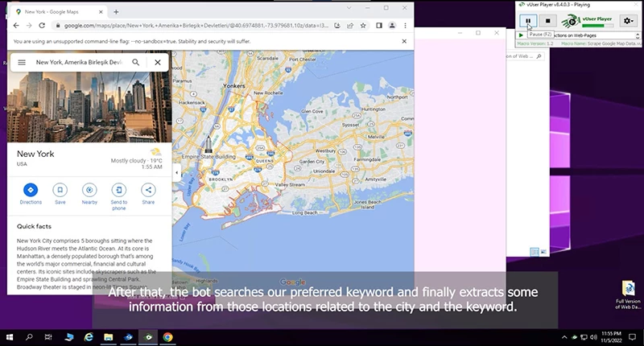Collapse the Maps side panel arrow
Viewport: 644px width, 346px height.
(x=176, y=173)
